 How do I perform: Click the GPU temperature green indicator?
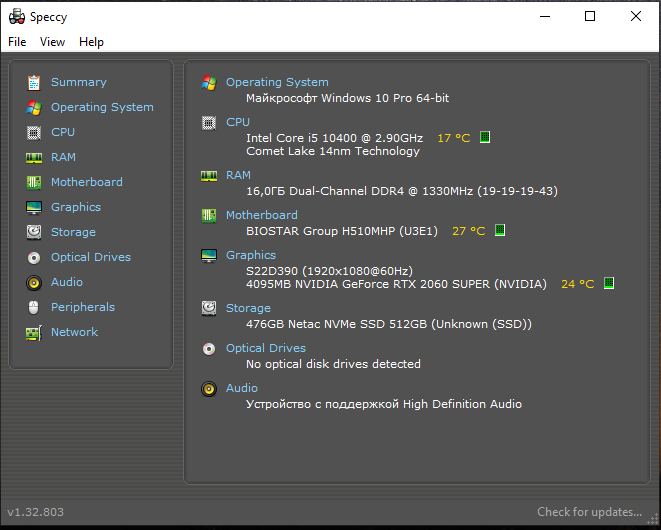[609, 284]
